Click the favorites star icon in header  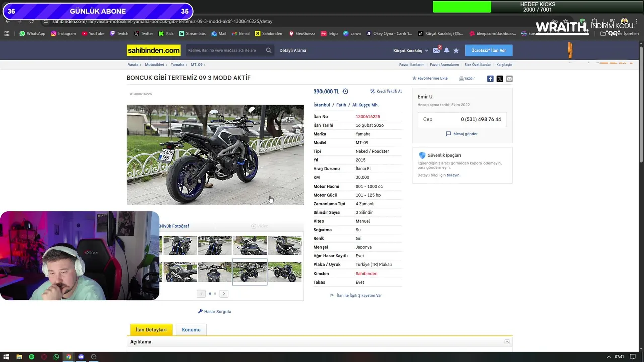pyautogui.click(x=456, y=50)
